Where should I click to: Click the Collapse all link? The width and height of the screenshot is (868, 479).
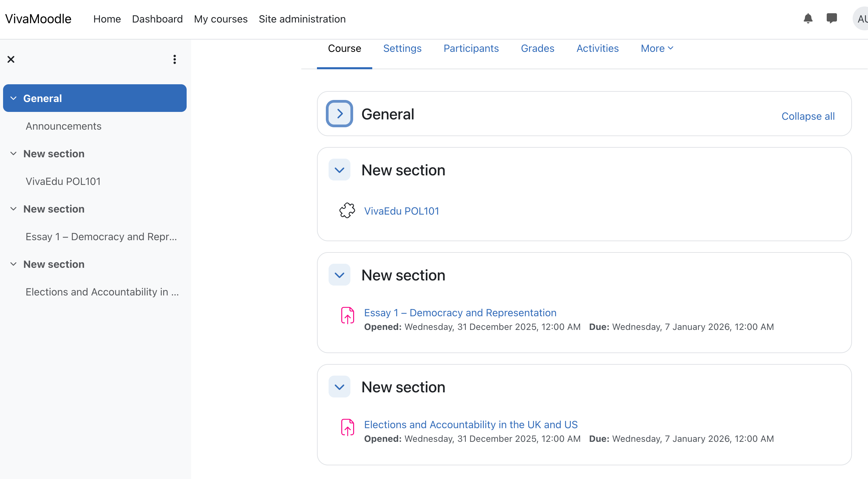click(808, 116)
